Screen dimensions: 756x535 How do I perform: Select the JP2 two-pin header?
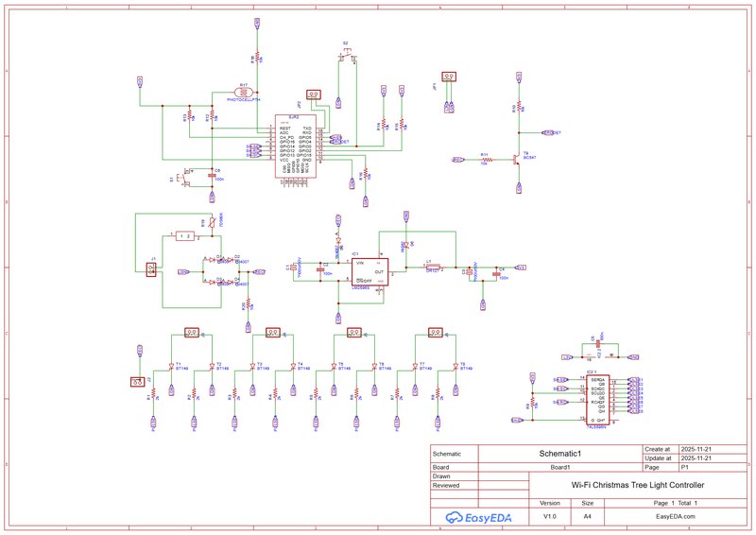click(314, 95)
